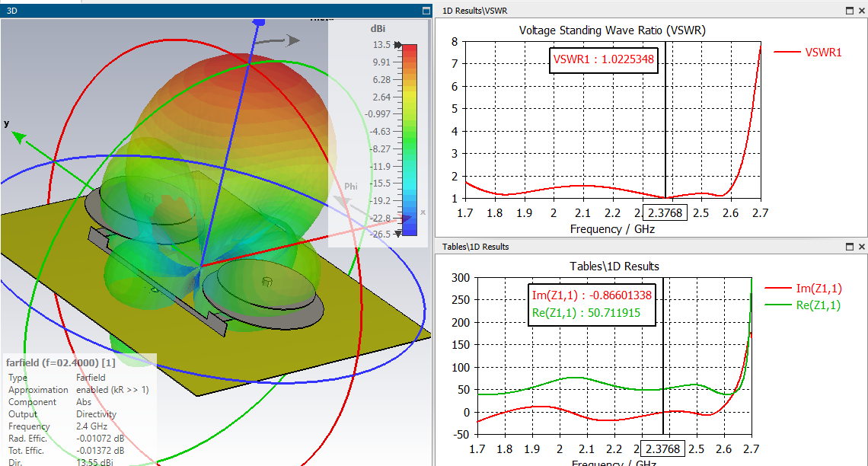Close the 1D Results\VSWR plot window

[x=861, y=11]
